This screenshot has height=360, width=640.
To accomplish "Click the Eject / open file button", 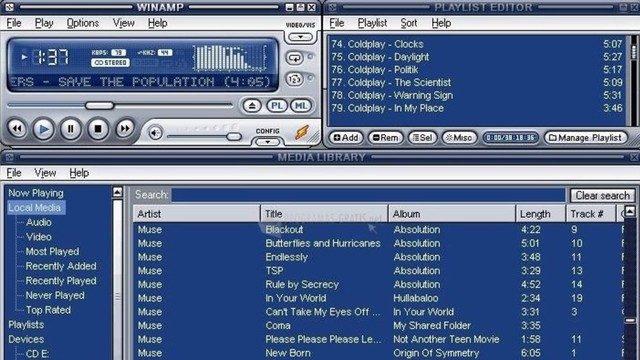I will 252,106.
